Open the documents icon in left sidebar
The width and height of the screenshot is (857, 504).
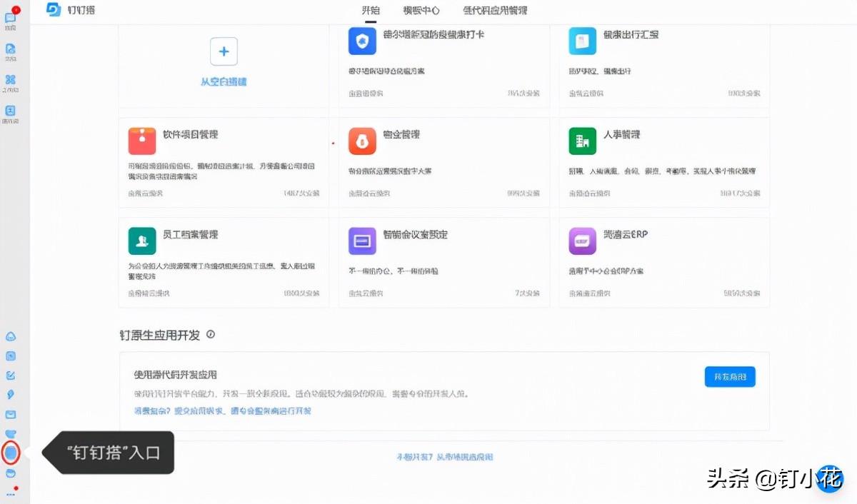[11, 49]
